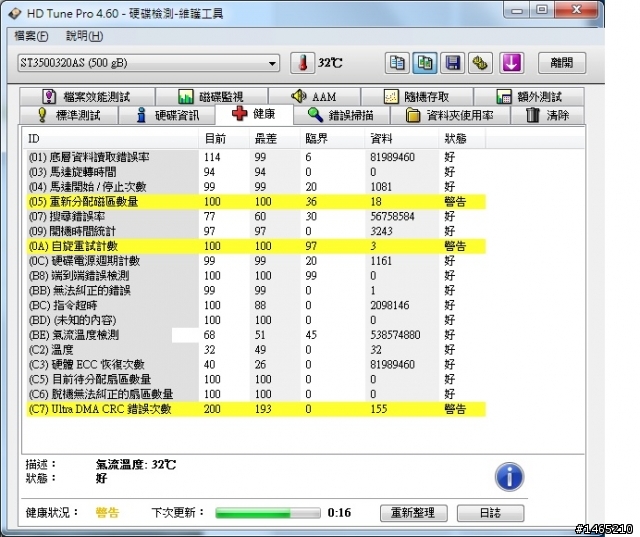640x537 pixels.
Task: Select the (C6) 脫機無法糾正的扇區數量 row
Action: click(x=256, y=394)
